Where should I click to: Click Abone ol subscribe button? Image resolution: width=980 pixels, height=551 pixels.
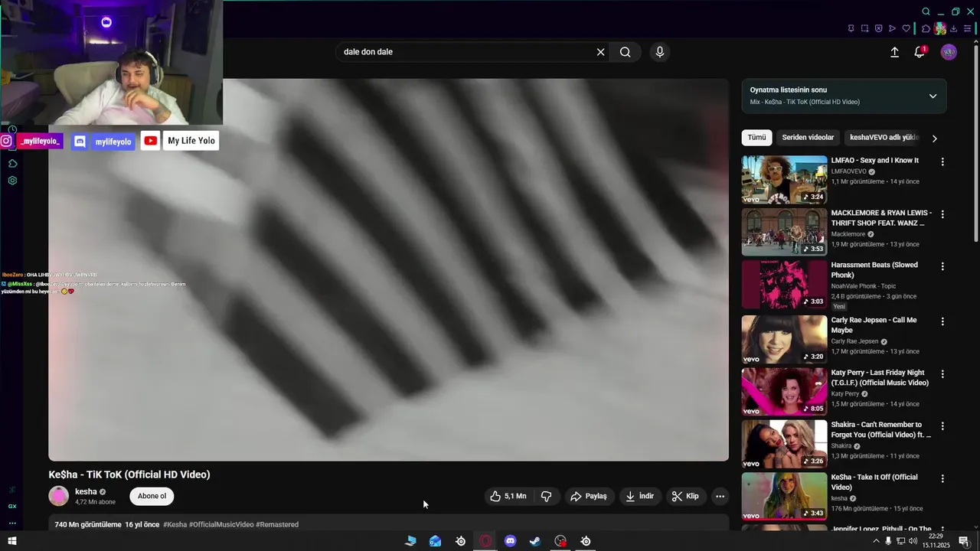(x=152, y=496)
